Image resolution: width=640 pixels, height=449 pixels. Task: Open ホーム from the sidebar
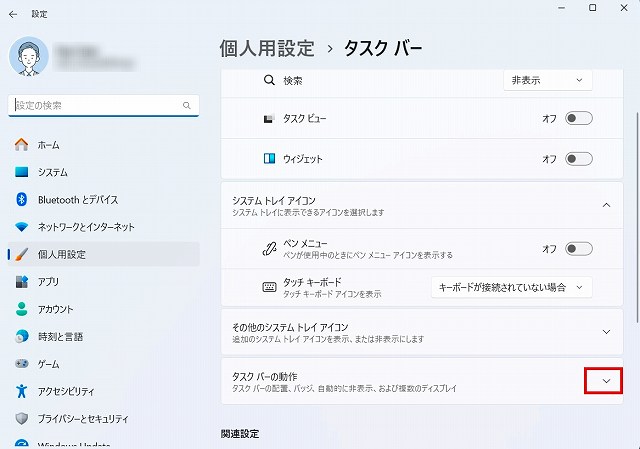tap(48, 145)
